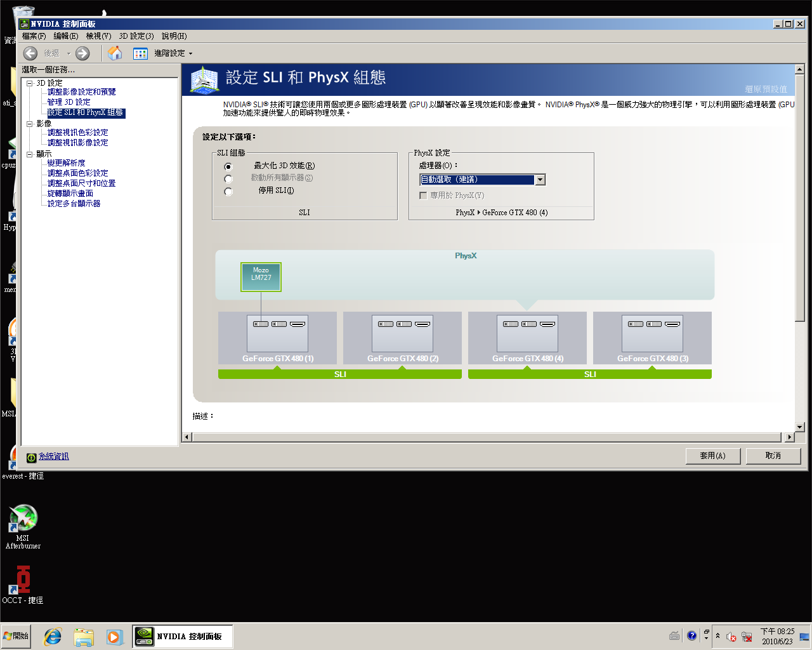
Task: Select the 停用 SLI radio button
Action: point(228,192)
